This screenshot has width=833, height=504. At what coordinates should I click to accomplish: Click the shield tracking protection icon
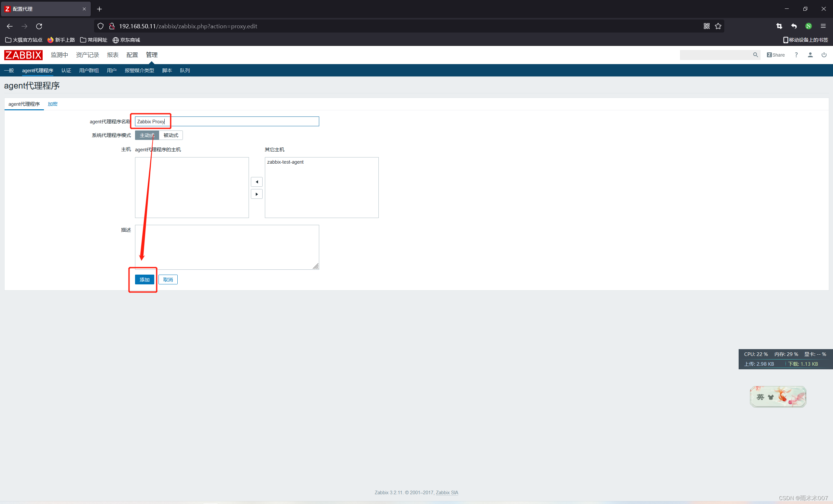(101, 26)
